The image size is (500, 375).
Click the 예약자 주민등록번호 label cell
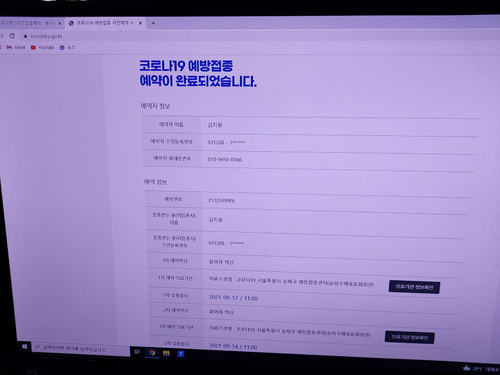(172, 142)
